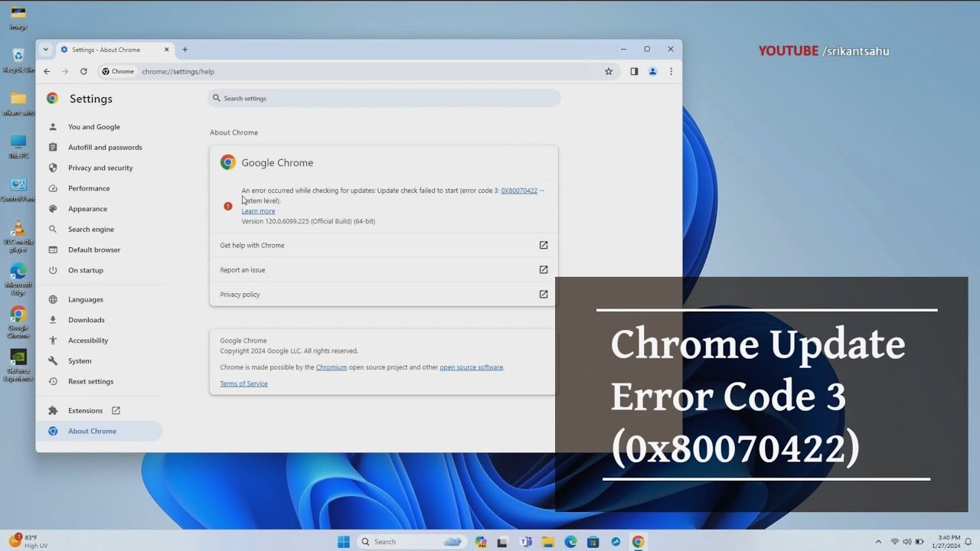The width and height of the screenshot is (980, 551).
Task: Open the Terms of Service link
Action: (x=243, y=384)
